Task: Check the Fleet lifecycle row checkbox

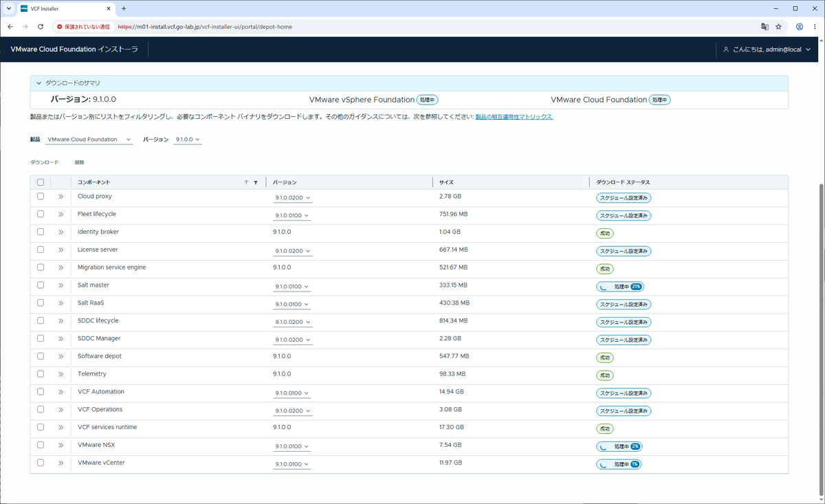Action: pos(41,215)
